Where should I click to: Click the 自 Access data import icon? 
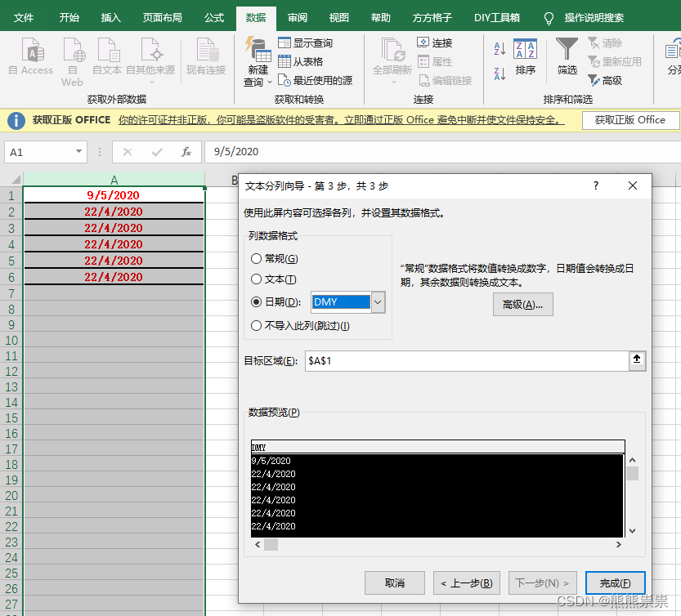(x=30, y=57)
